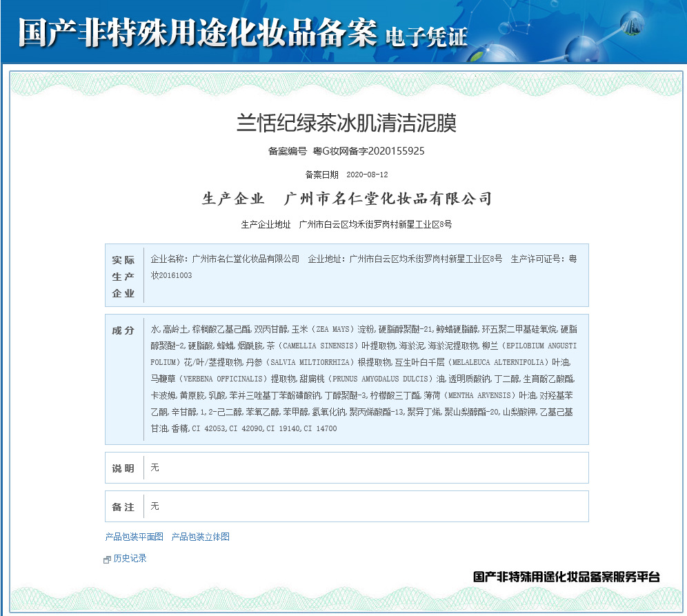The width and height of the screenshot is (687, 616).
Task: Click the 备注 section label
Action: point(123,507)
